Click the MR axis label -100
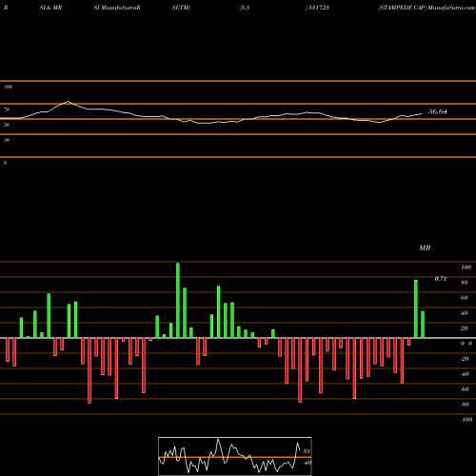Image resolution: width=476 pixels, height=476 pixels. [x=466, y=420]
